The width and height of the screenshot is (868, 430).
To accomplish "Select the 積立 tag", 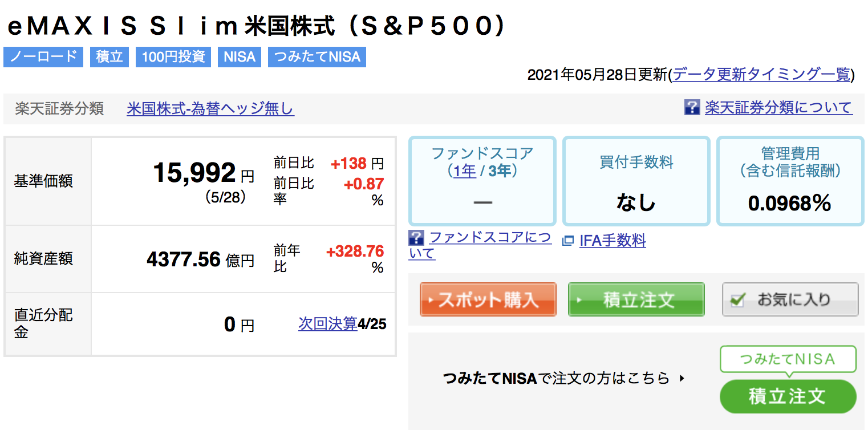I will click(x=109, y=57).
